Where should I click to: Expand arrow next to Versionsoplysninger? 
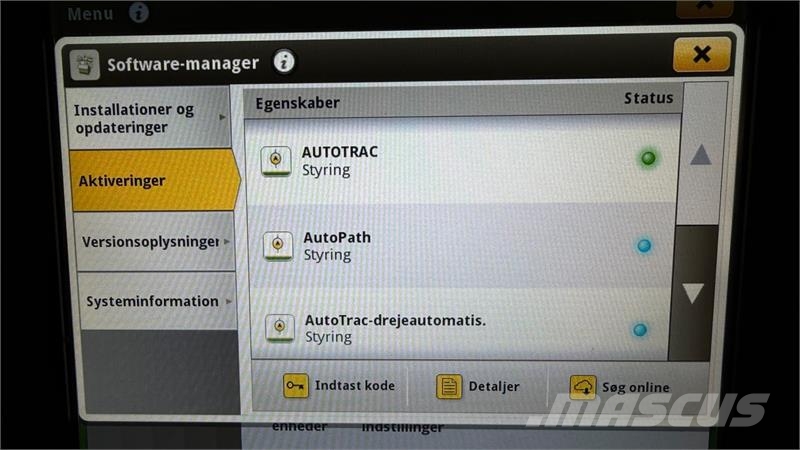tap(227, 241)
